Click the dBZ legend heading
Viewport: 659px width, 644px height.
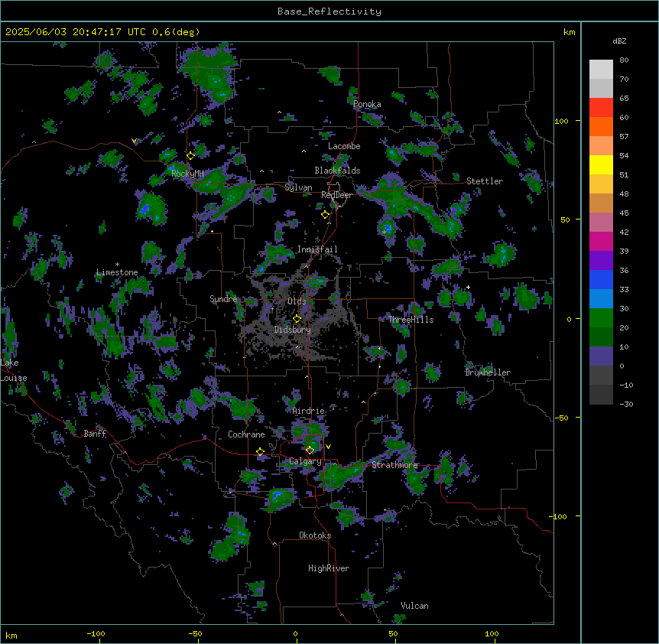tap(619, 41)
